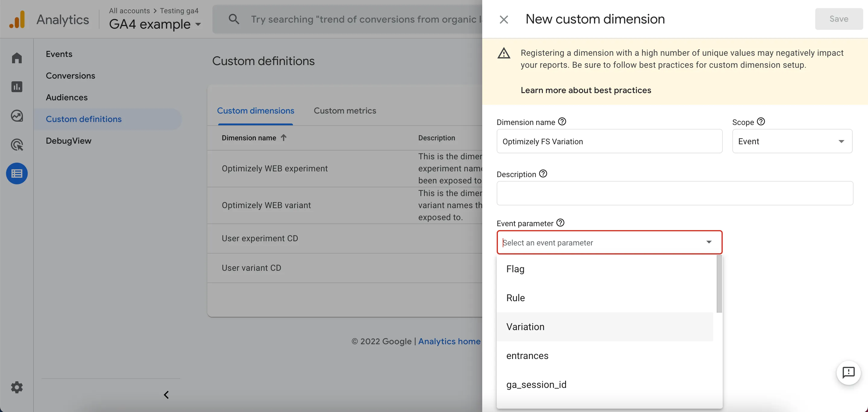Image resolution: width=868 pixels, height=412 pixels.
Task: Click the Optimizely WEB experiment row
Action: [x=345, y=169]
